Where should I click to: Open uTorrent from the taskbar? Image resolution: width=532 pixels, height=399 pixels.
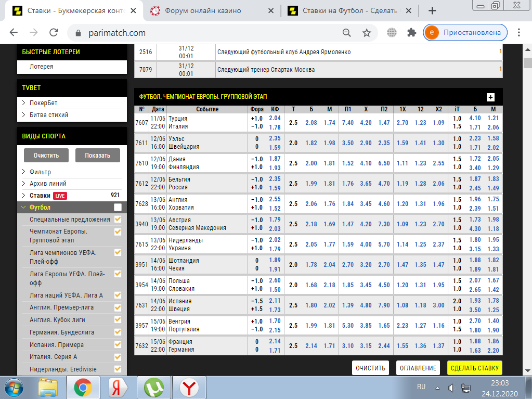point(154,388)
